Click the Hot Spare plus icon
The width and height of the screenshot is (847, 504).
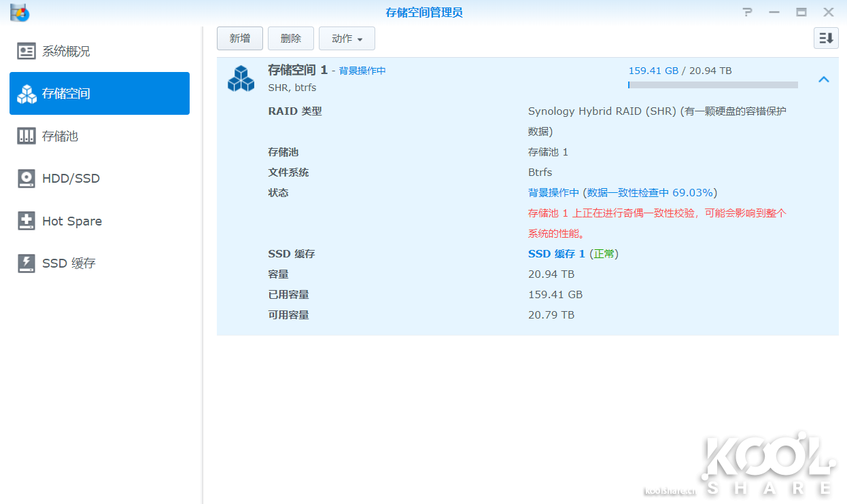click(27, 221)
